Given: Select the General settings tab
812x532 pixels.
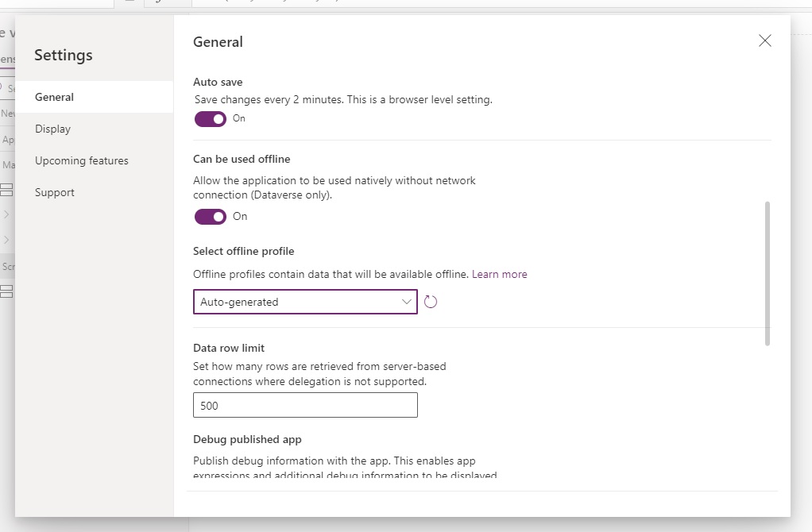Looking at the screenshot, I should click(55, 97).
